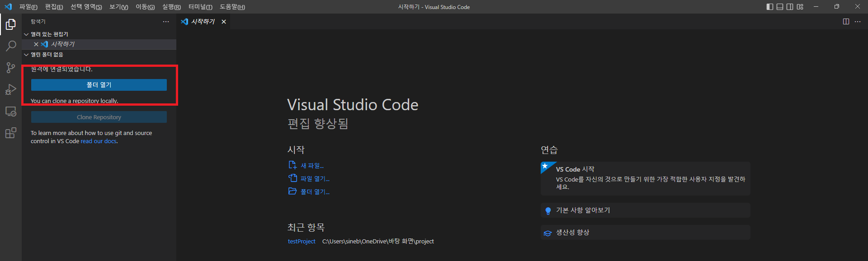Open the Customize Layout icon
The image size is (868, 261).
click(x=800, y=7)
